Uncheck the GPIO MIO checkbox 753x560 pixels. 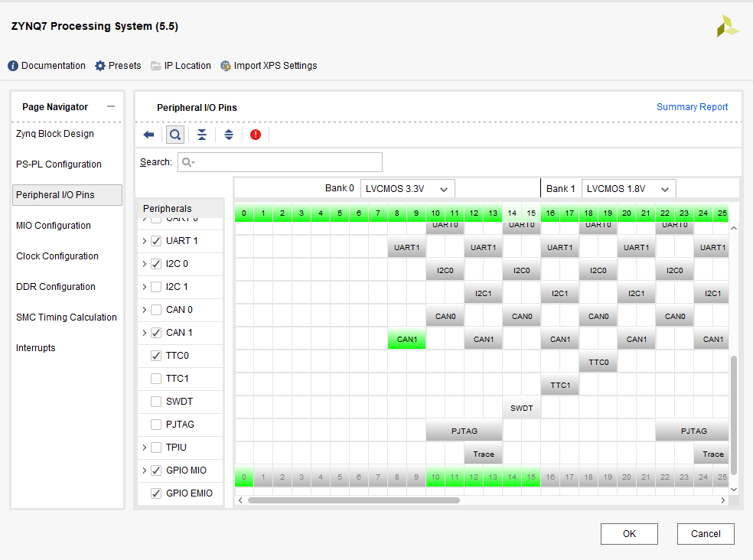pyautogui.click(x=156, y=470)
